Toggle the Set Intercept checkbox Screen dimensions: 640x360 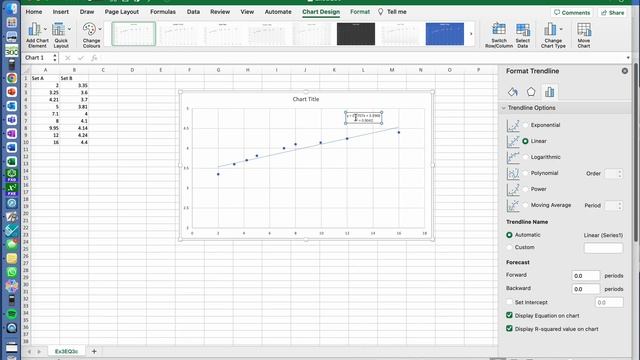(x=509, y=302)
